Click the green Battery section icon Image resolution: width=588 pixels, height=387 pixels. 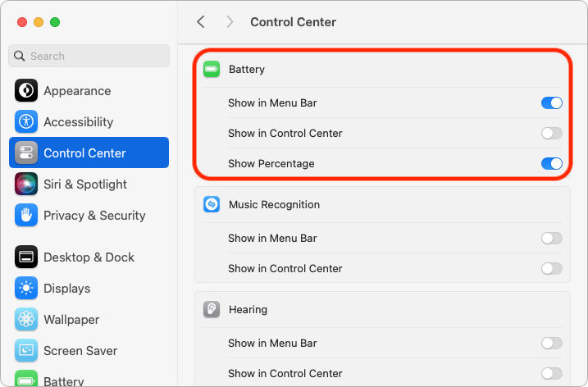click(212, 70)
